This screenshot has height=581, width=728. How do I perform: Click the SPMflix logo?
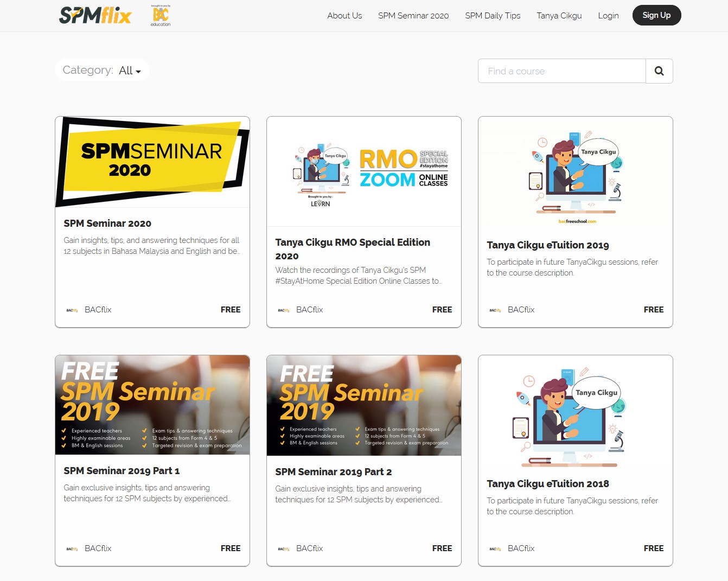(x=95, y=15)
